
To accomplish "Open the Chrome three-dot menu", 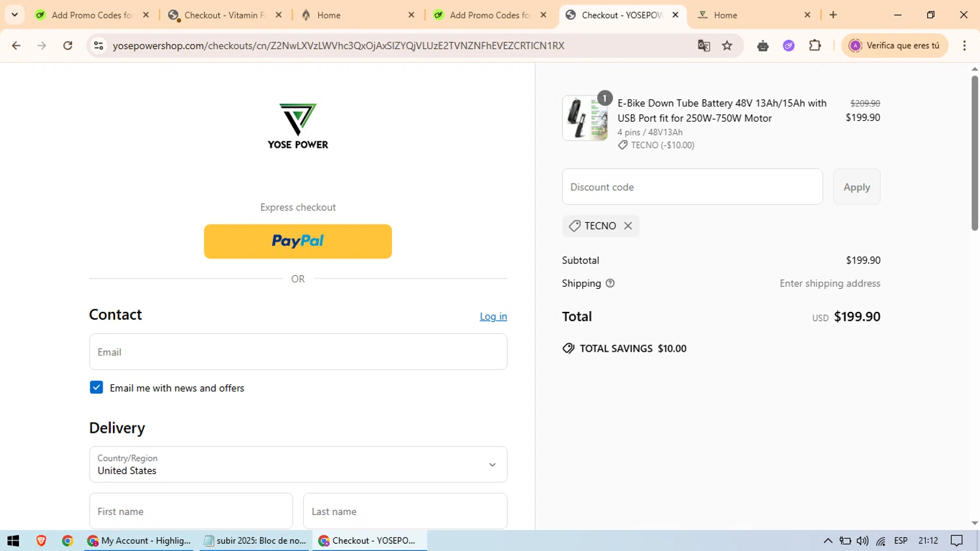I will coord(964,46).
